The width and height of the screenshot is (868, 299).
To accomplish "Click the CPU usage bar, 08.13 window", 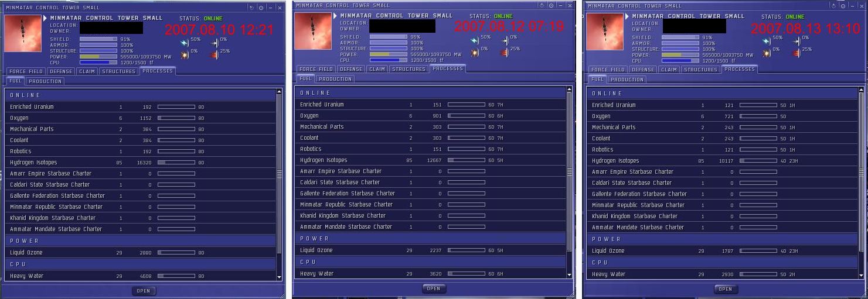I will tap(680, 60).
